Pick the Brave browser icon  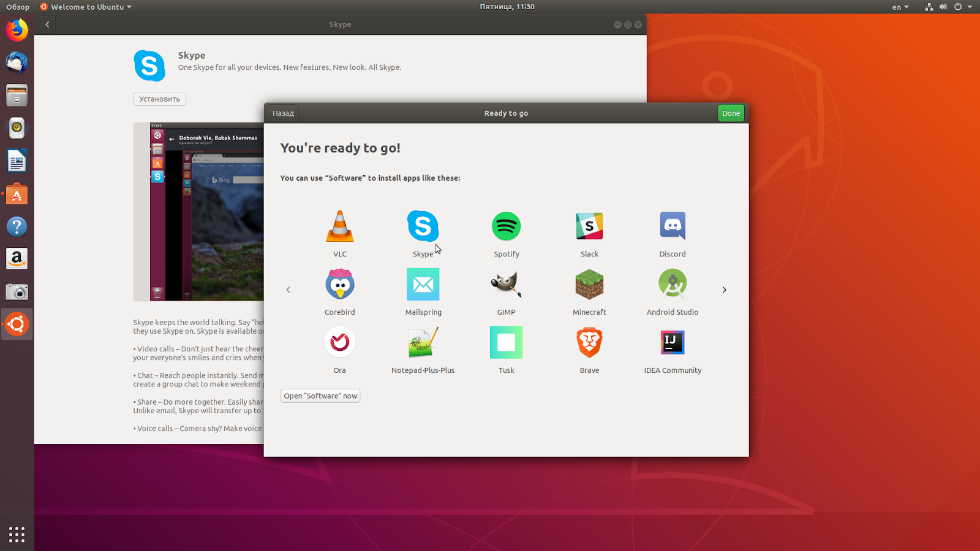pos(590,342)
